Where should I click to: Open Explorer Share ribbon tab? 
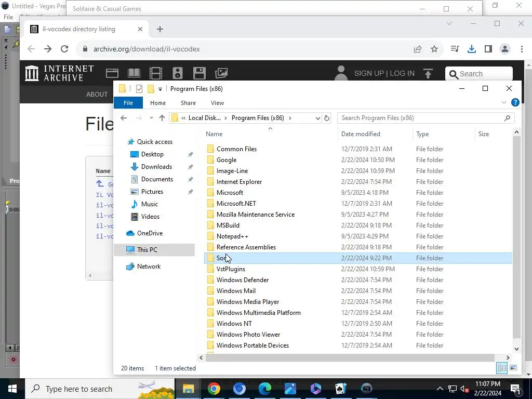pos(188,103)
